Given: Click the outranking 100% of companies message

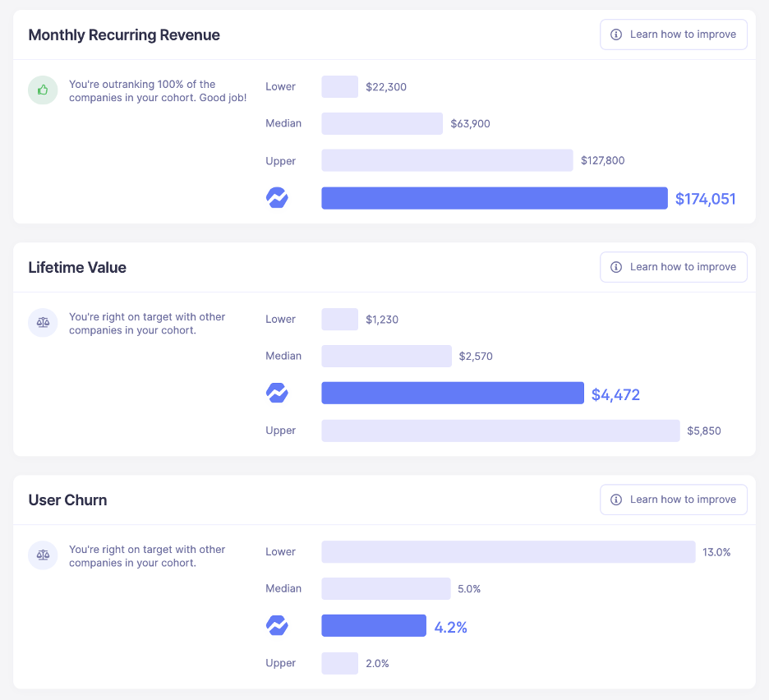Looking at the screenshot, I should tap(158, 90).
